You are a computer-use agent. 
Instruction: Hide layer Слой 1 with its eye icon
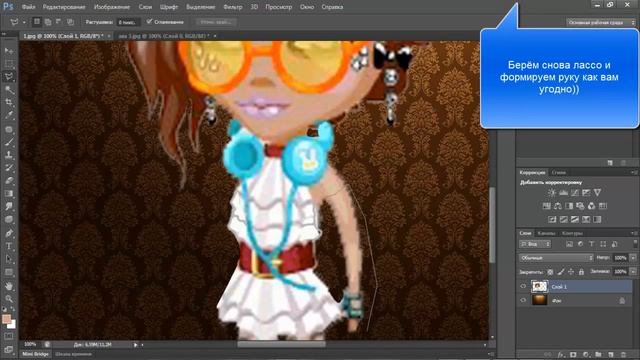pyautogui.click(x=523, y=287)
